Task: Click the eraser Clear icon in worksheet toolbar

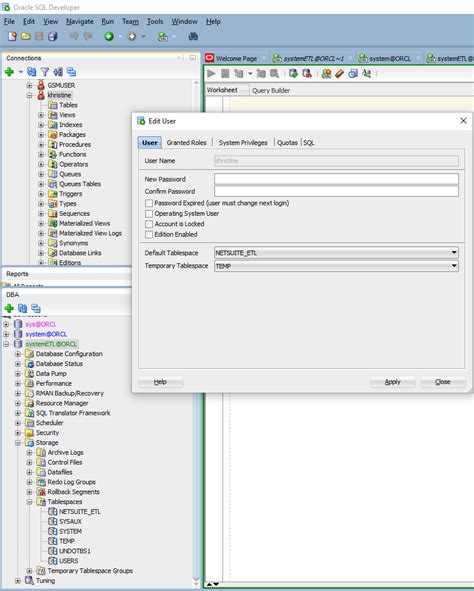Action: [x=339, y=73]
